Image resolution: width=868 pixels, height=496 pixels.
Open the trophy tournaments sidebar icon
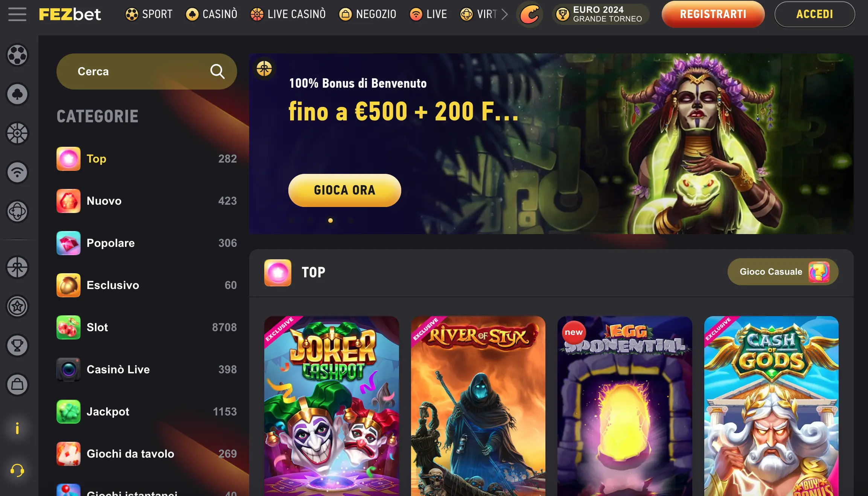[x=17, y=345]
